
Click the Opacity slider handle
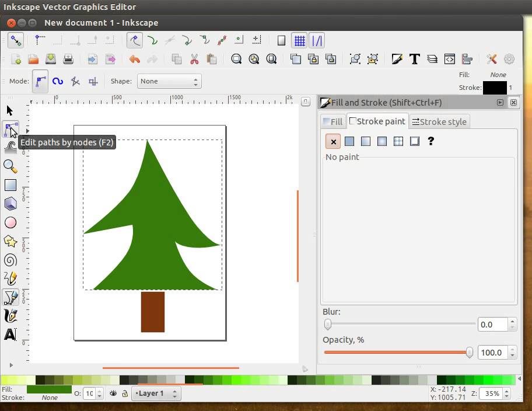pyautogui.click(x=469, y=352)
